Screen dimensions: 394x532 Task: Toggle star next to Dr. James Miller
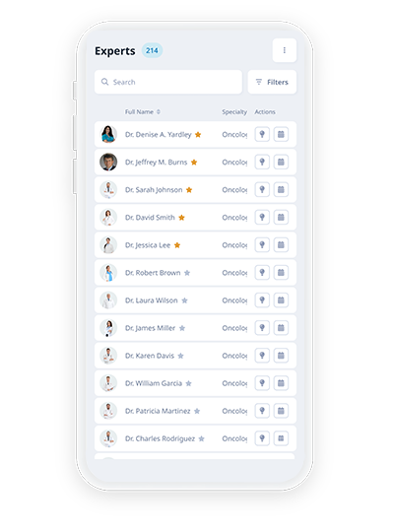[182, 328]
